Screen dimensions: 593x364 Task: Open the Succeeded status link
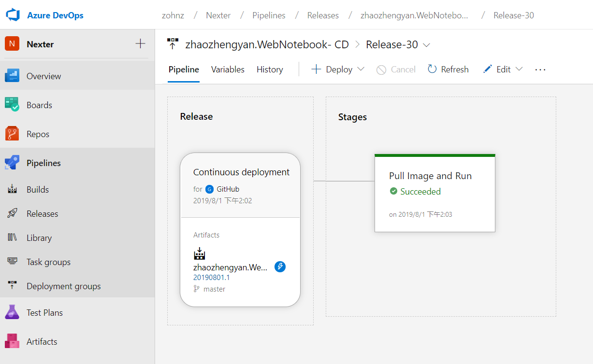pyautogui.click(x=420, y=192)
